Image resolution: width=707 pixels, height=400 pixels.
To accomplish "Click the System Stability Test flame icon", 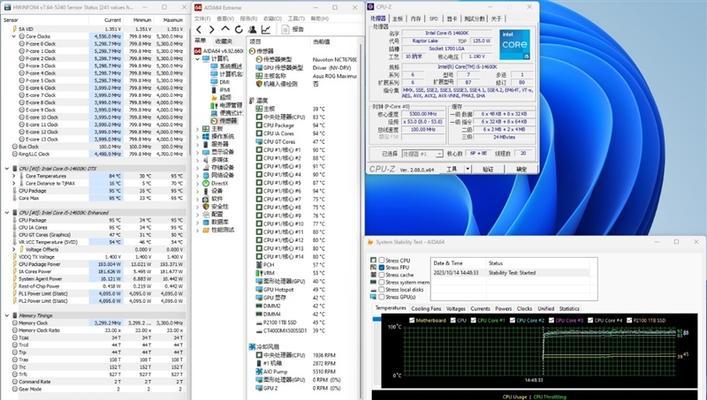I will [x=371, y=242].
